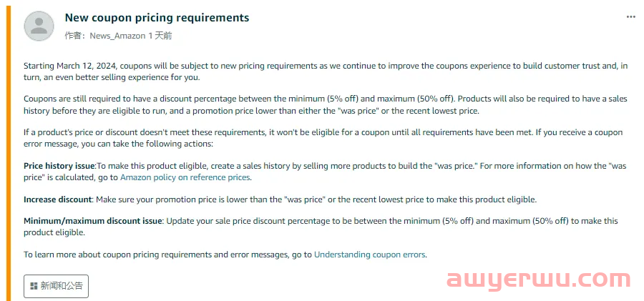Screen dimensions: 644x301
Task: Click the Minimum/maximum discount issue heading
Action: [92, 221]
